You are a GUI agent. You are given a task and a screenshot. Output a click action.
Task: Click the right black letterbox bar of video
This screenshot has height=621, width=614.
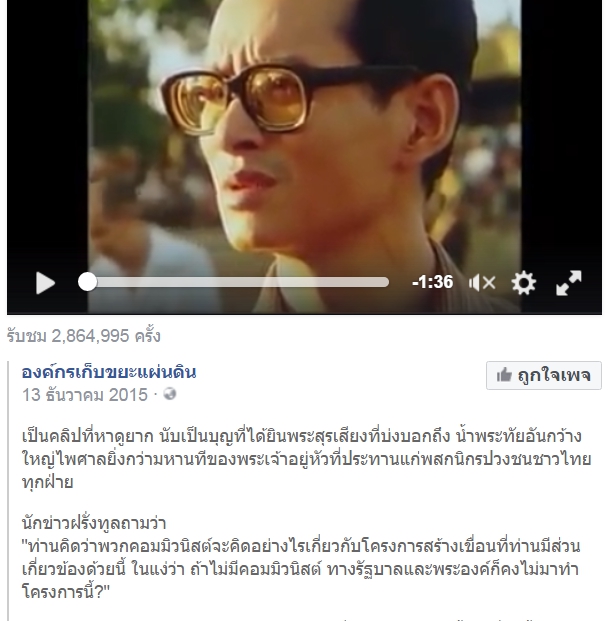coord(561,135)
